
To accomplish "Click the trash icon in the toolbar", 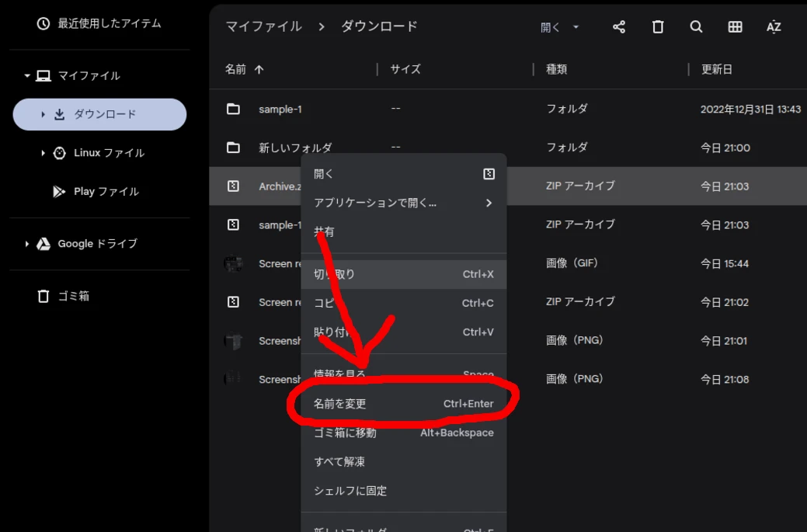I will click(657, 26).
